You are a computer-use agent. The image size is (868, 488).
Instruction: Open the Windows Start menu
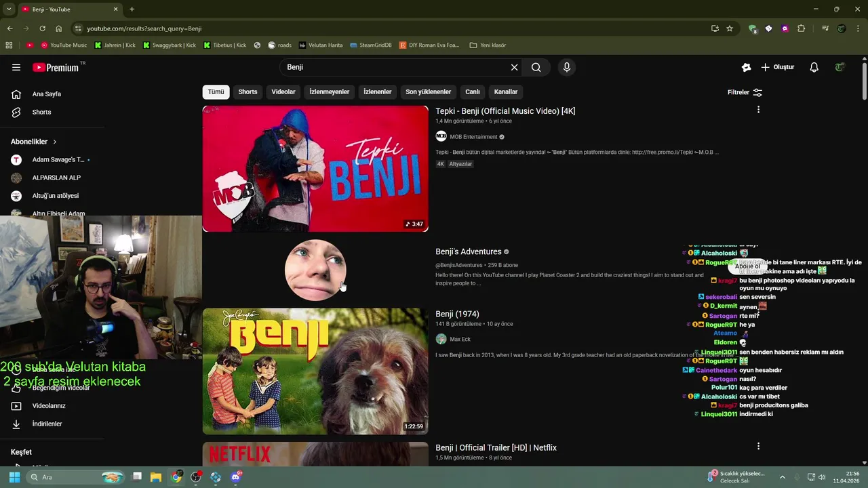coord(14,477)
